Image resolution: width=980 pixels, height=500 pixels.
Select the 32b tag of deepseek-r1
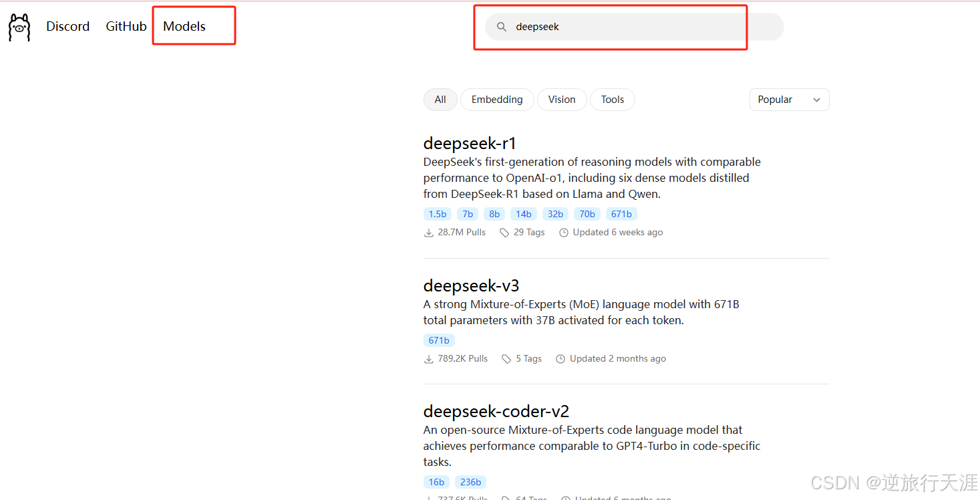click(x=556, y=214)
